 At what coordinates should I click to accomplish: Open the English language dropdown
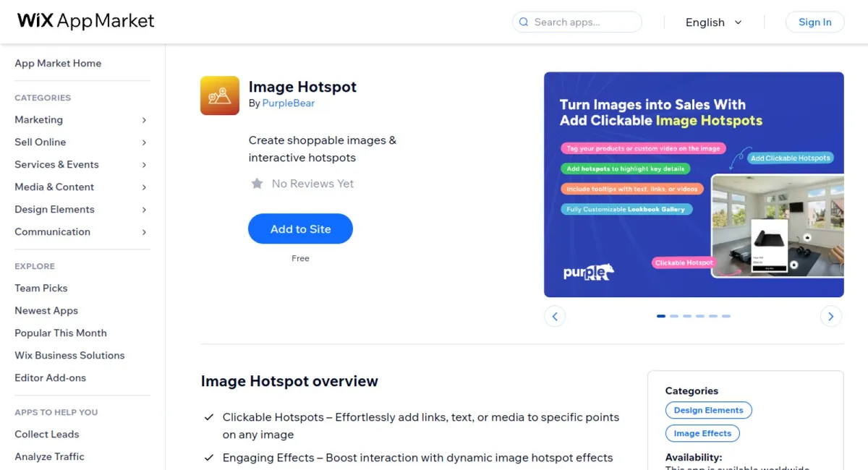pos(714,22)
